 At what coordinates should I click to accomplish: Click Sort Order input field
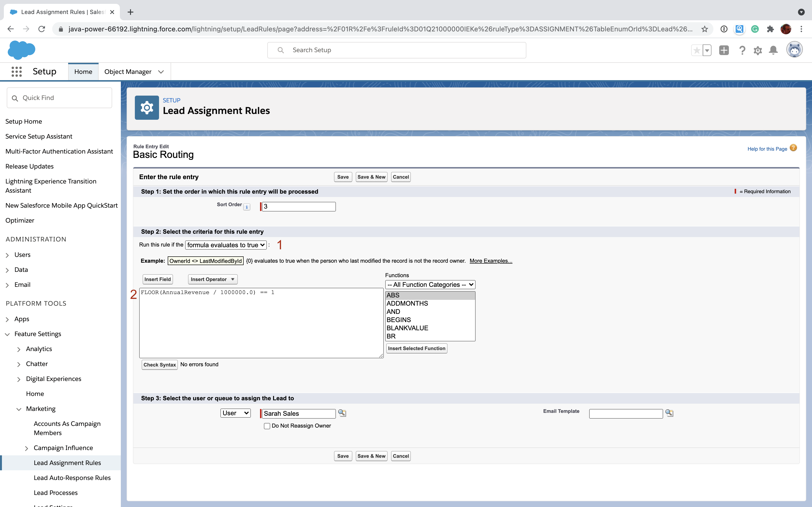tap(299, 206)
